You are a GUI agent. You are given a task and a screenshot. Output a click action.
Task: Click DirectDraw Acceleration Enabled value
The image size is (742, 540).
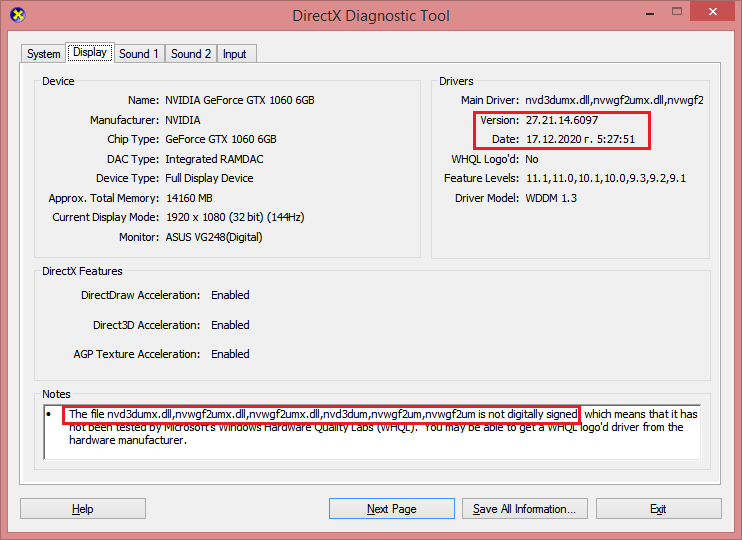(x=230, y=295)
